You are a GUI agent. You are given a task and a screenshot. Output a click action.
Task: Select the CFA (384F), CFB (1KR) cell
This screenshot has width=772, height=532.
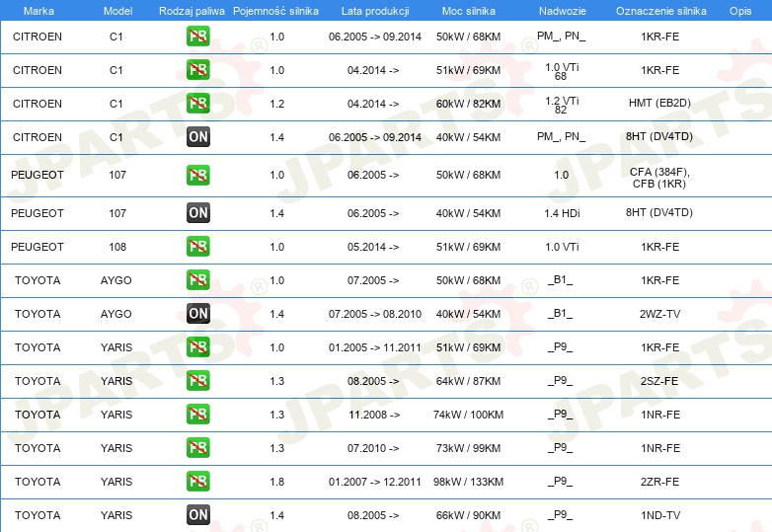point(659,178)
